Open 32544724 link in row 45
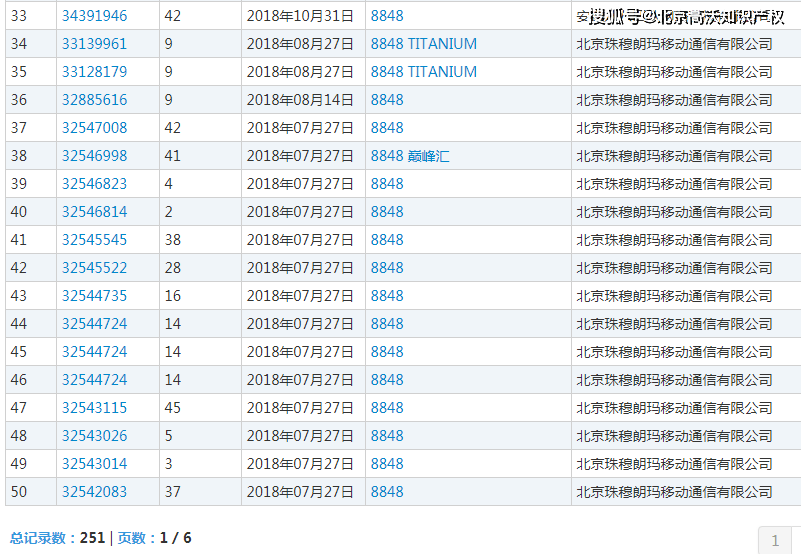 [x=94, y=352]
